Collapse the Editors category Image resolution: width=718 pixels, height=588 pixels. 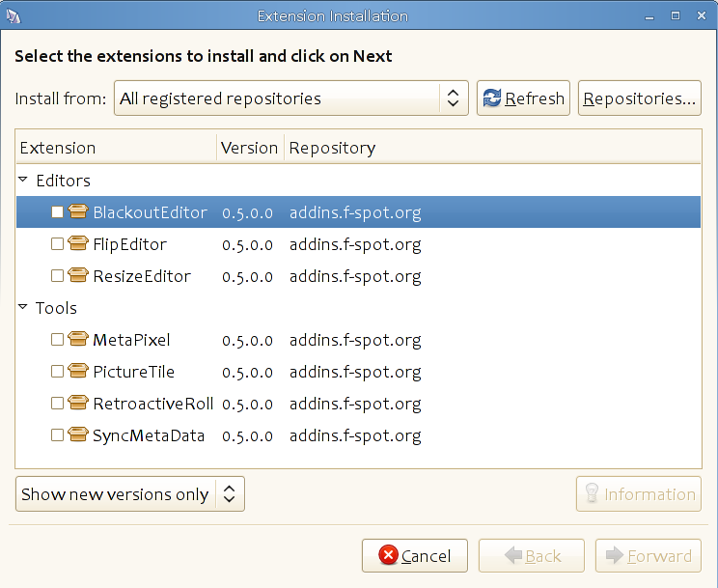click(x=23, y=180)
